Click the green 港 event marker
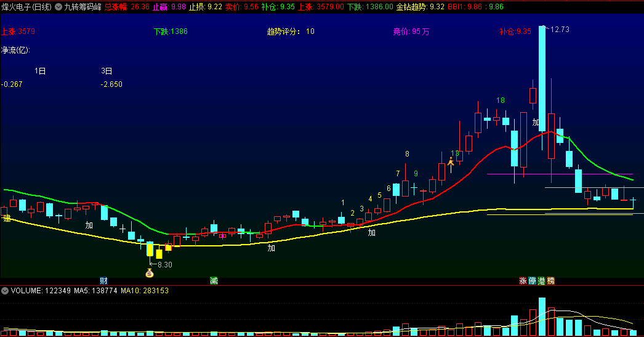 pyautogui.click(x=542, y=281)
